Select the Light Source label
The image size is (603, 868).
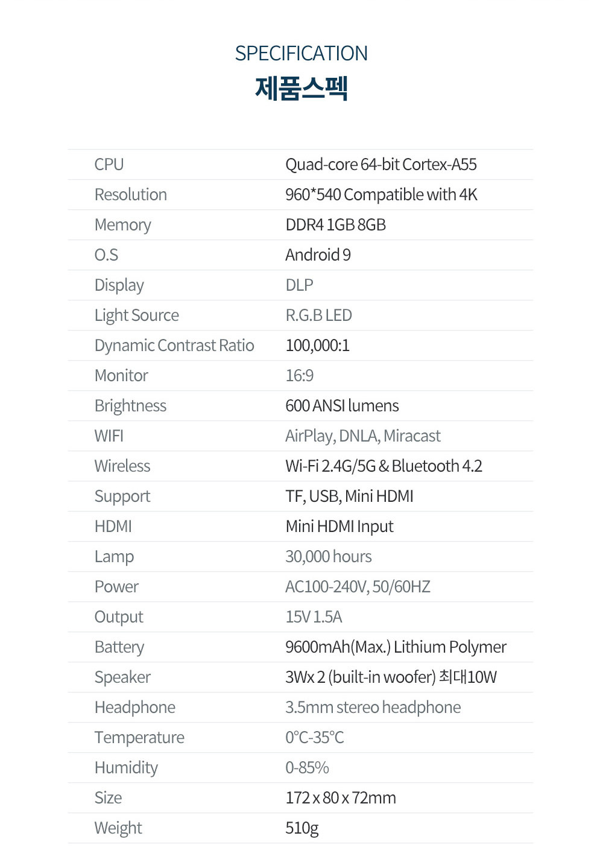[x=136, y=315]
